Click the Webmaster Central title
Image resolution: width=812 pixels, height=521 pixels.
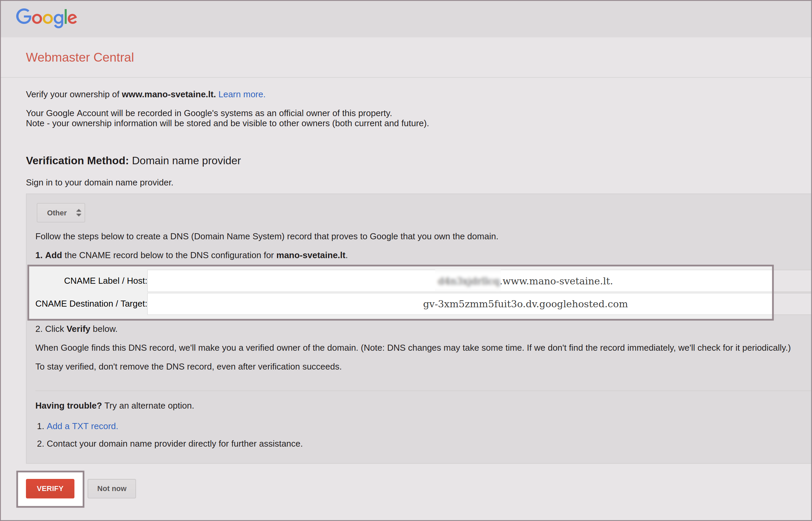80,58
